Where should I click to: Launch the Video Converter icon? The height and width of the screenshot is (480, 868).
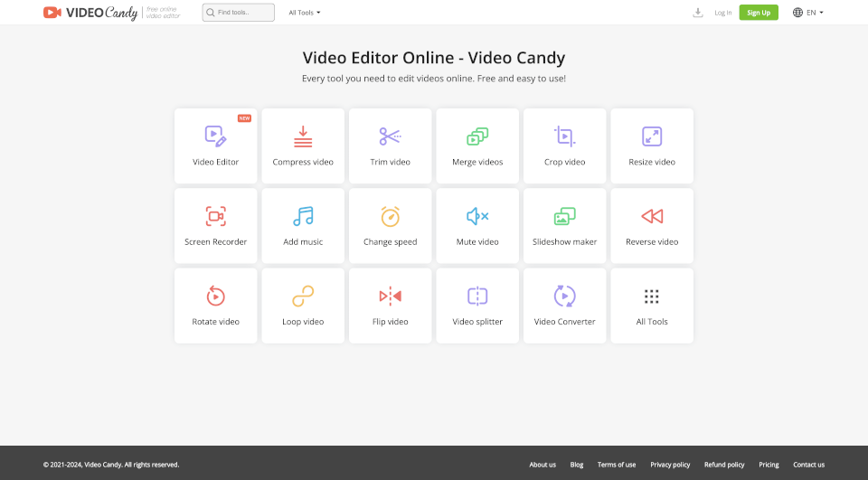pyautogui.click(x=564, y=296)
